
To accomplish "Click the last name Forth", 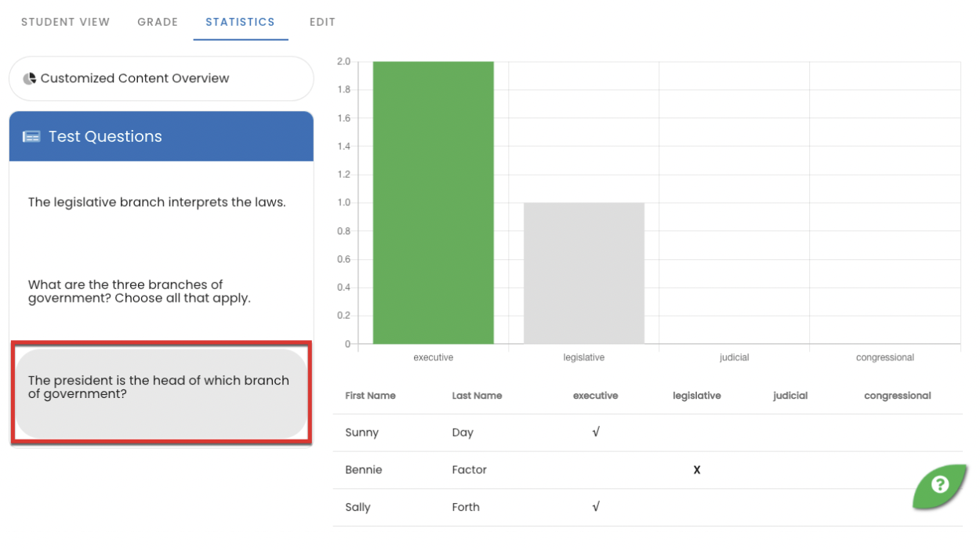I will (466, 508).
